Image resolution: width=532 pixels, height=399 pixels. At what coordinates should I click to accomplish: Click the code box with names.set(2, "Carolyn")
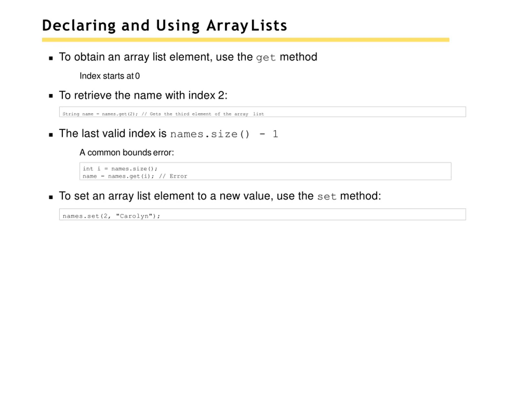coord(262,214)
